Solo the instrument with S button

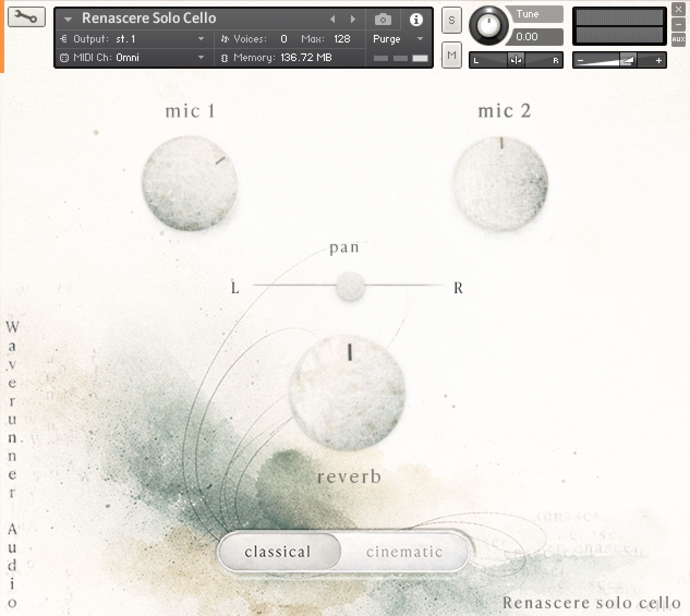(451, 20)
